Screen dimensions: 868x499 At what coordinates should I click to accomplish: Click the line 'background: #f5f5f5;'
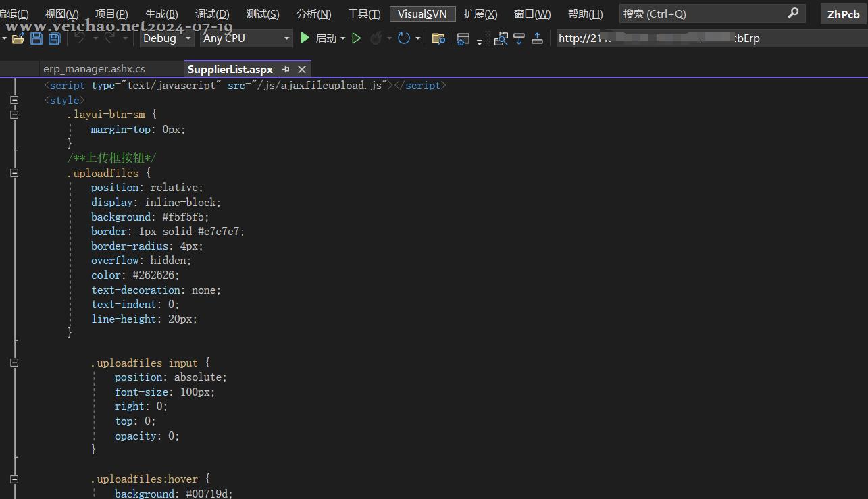tap(151, 217)
